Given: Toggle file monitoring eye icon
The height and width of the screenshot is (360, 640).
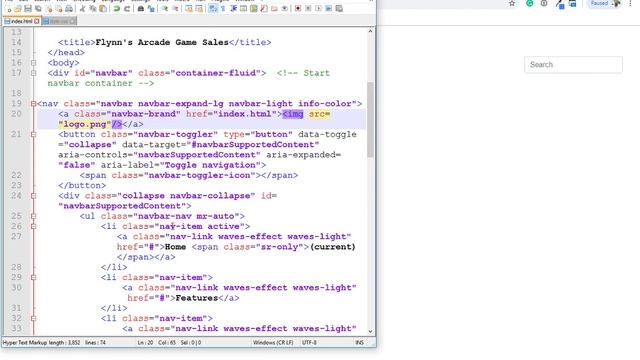Looking at the screenshot, I should pyautogui.click(x=284, y=9).
